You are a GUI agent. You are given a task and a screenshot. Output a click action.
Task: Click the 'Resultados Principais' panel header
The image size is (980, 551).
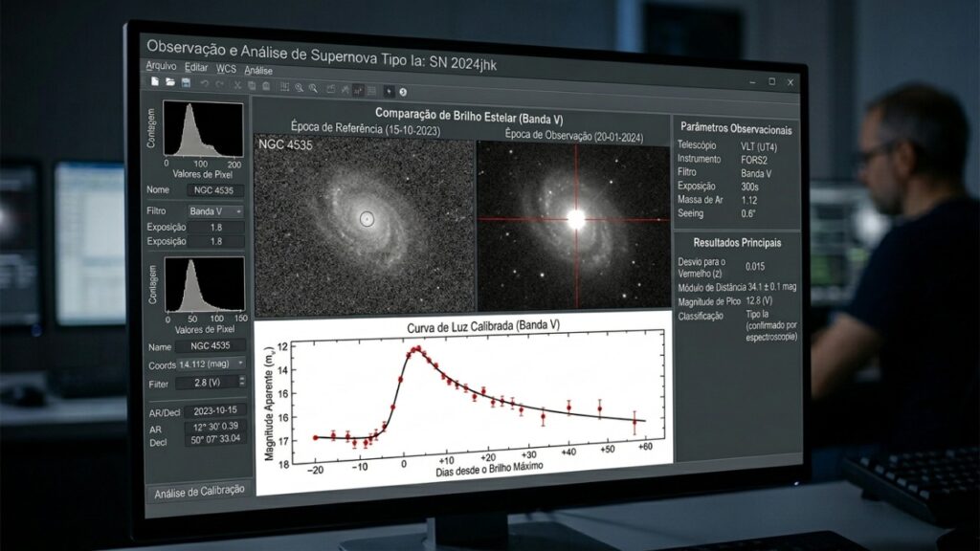[737, 242]
